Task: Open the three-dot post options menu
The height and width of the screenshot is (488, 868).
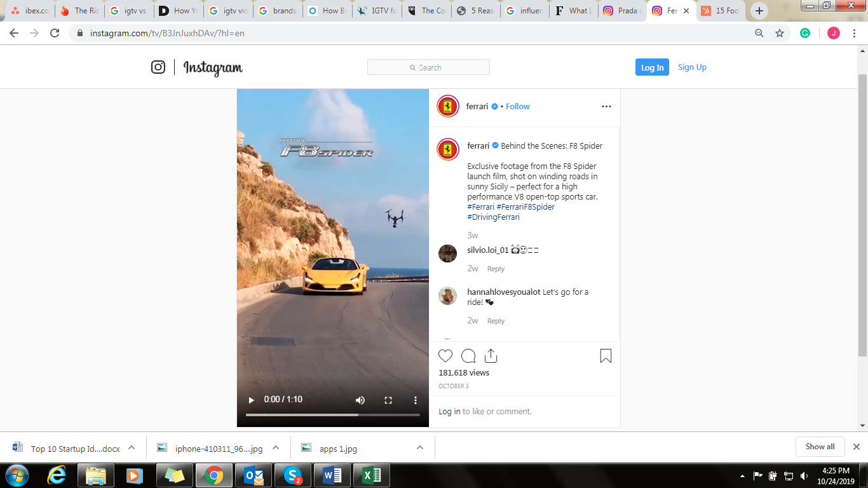Action: pos(606,107)
